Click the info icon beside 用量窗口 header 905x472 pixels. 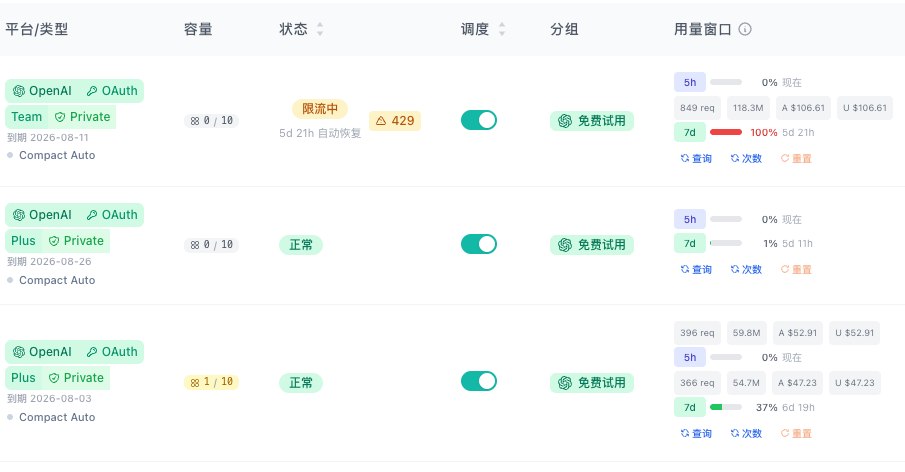click(745, 29)
